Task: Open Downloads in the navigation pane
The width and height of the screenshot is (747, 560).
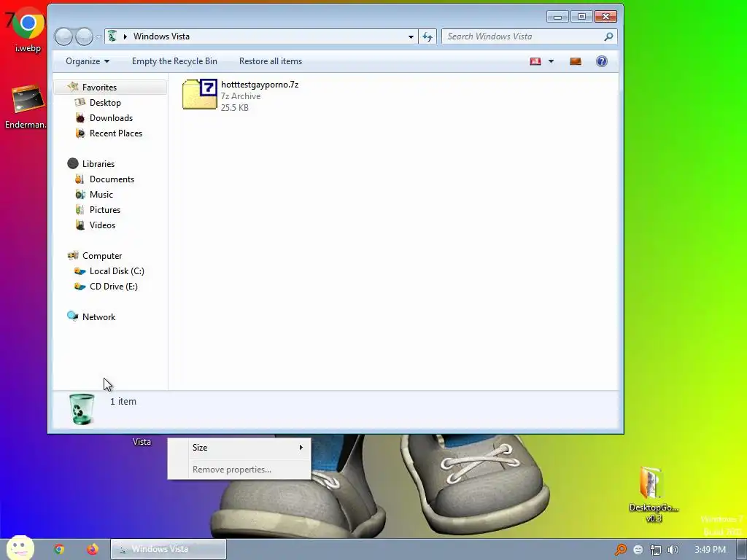Action: 111,117
